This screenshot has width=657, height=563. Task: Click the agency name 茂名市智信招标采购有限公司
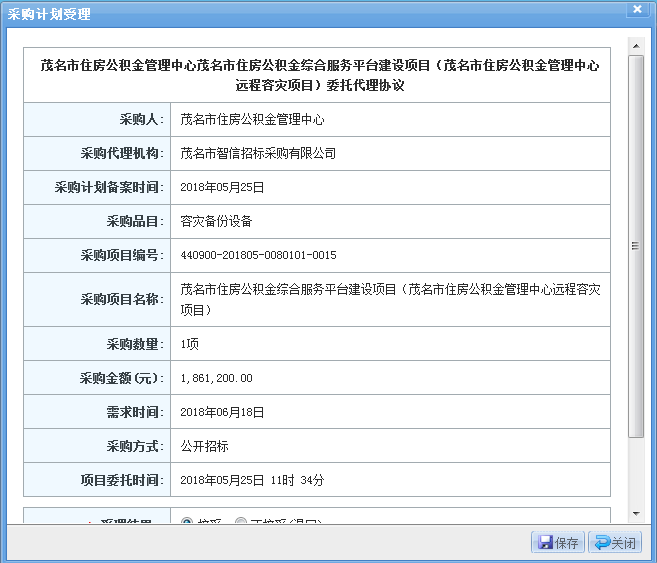258,153
